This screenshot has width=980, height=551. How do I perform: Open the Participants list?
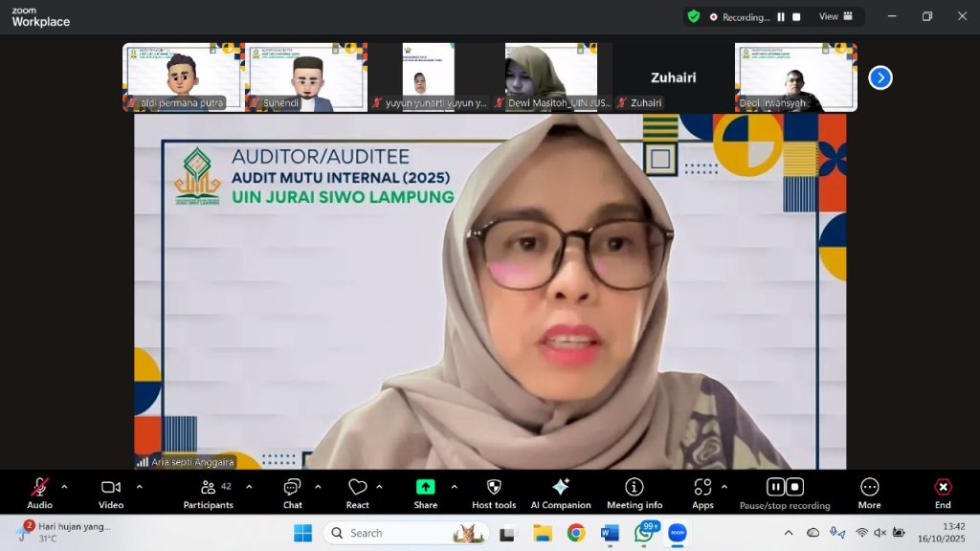tap(208, 493)
